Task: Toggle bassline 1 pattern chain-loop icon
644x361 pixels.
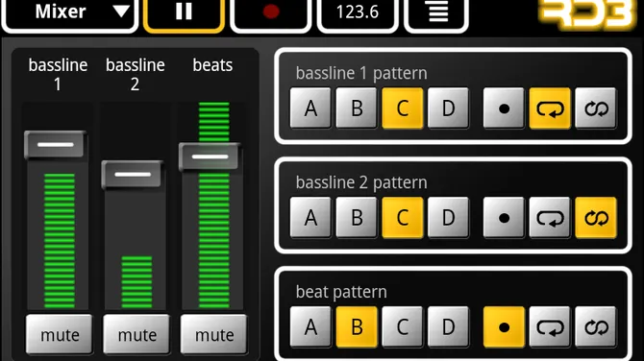Action: (596, 108)
